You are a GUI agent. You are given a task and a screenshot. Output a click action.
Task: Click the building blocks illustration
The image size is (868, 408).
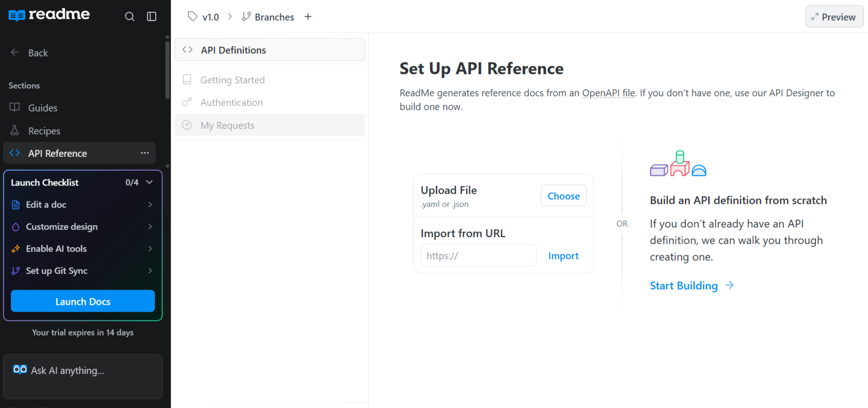pyautogui.click(x=678, y=163)
